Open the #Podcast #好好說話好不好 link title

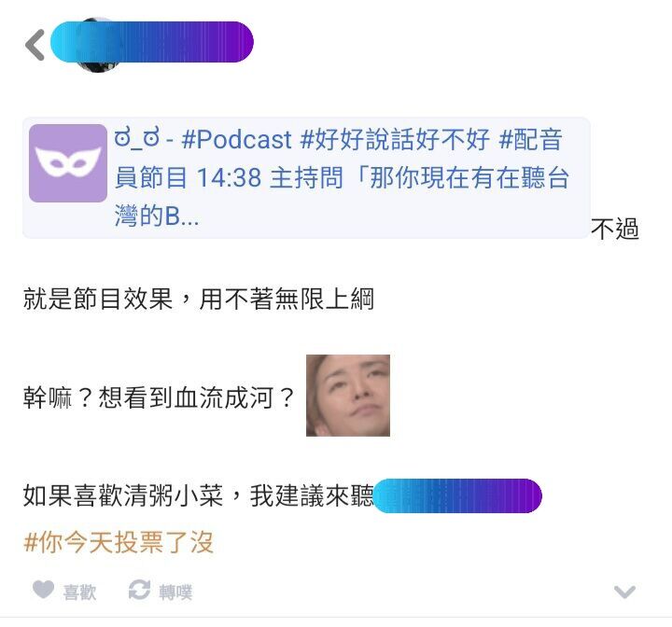(x=336, y=140)
